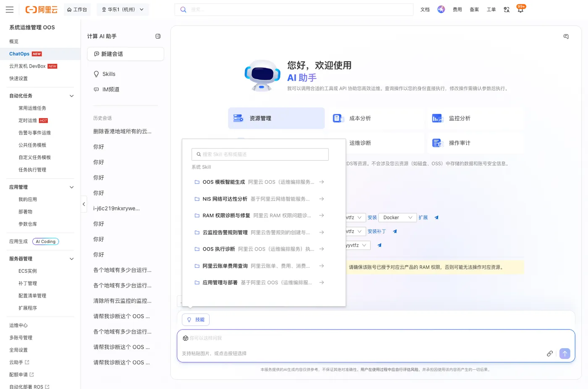Click the 技能 skills button
This screenshot has height=389, width=588.
point(196,320)
